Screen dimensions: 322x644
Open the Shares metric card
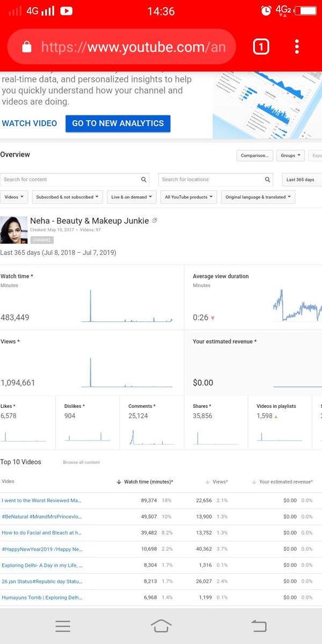click(216, 422)
